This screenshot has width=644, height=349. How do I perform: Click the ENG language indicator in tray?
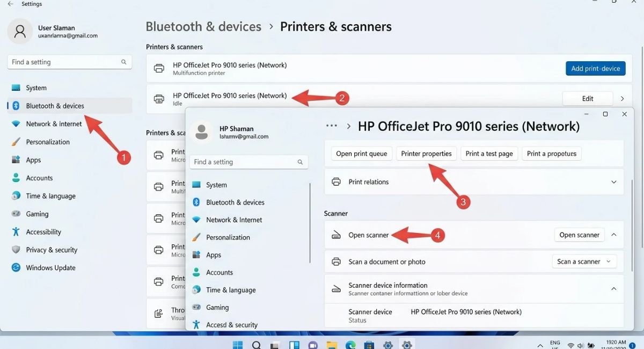coord(555,344)
